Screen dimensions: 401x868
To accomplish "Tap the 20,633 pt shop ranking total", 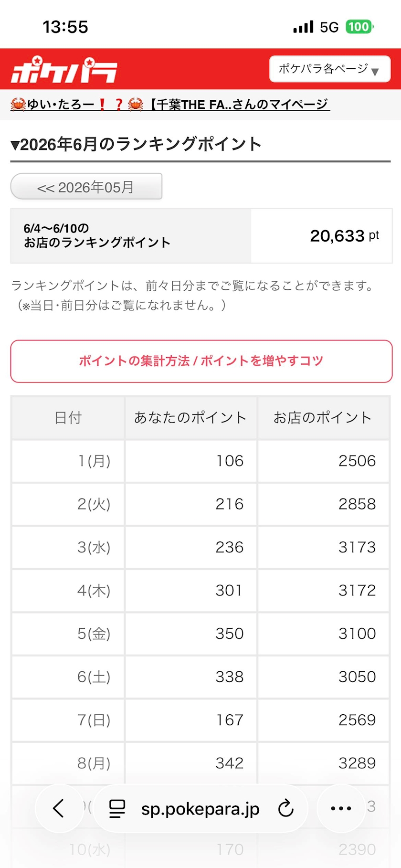I will 344,235.
